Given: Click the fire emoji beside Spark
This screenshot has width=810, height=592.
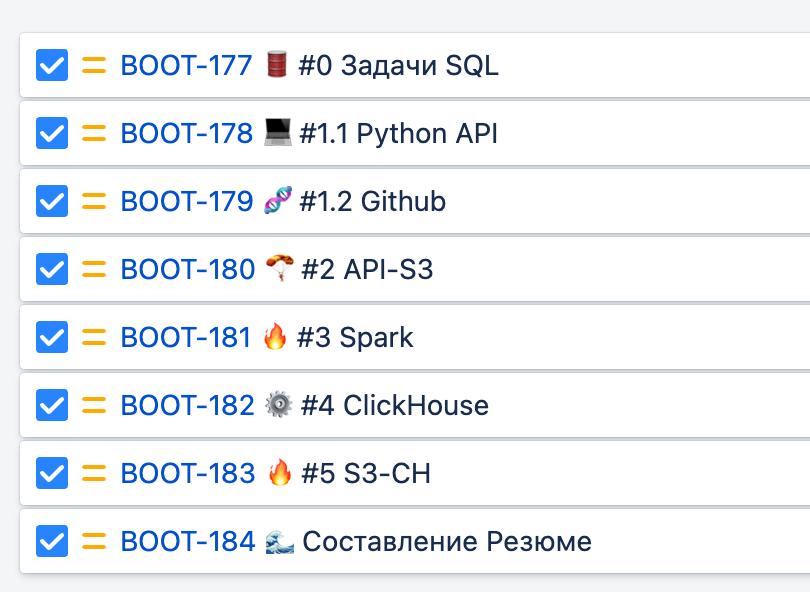Looking at the screenshot, I should point(275,336).
